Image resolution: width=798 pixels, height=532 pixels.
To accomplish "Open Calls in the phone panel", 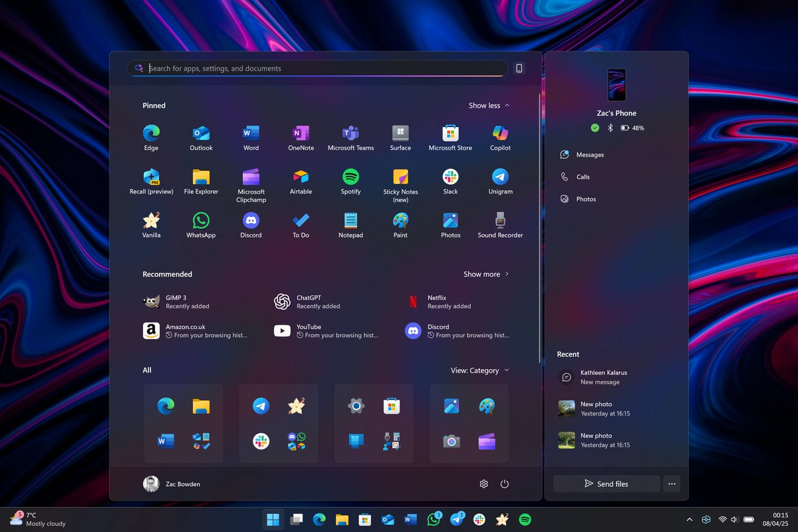I will coord(575,177).
